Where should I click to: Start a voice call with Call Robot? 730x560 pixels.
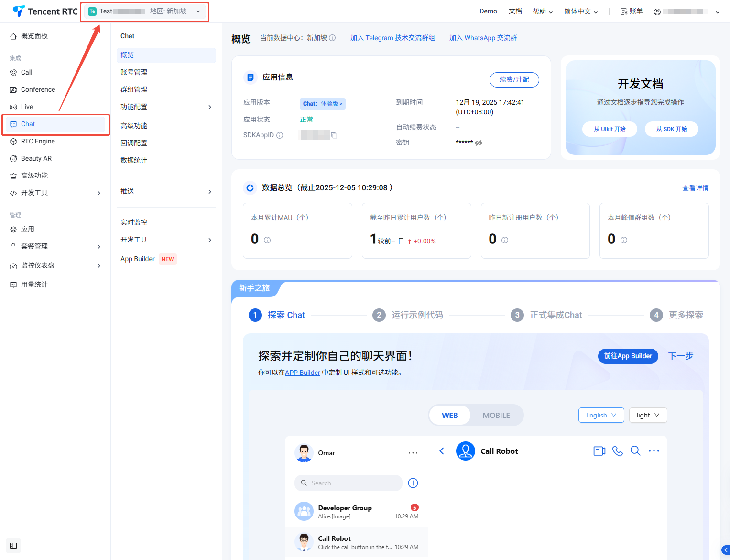(618, 451)
